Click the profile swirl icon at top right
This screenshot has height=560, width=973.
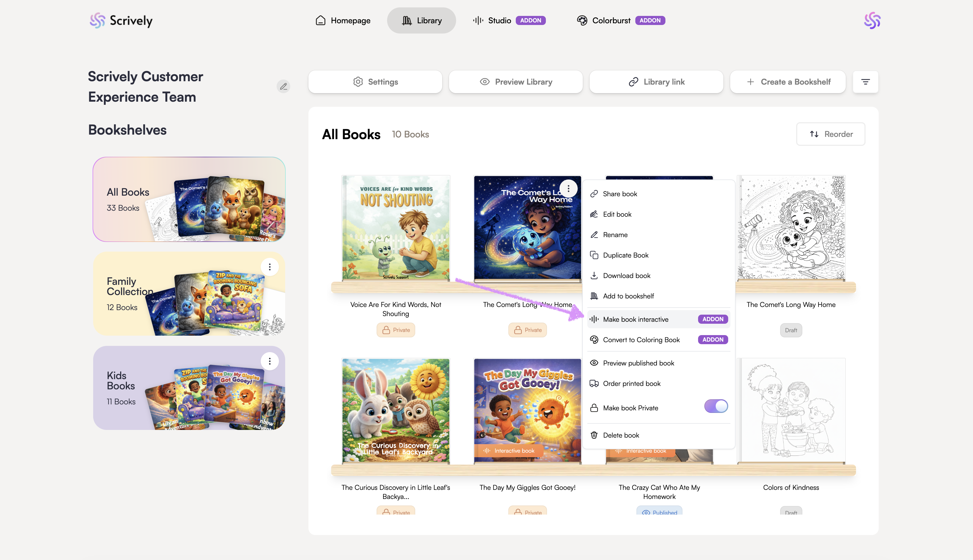click(x=872, y=20)
